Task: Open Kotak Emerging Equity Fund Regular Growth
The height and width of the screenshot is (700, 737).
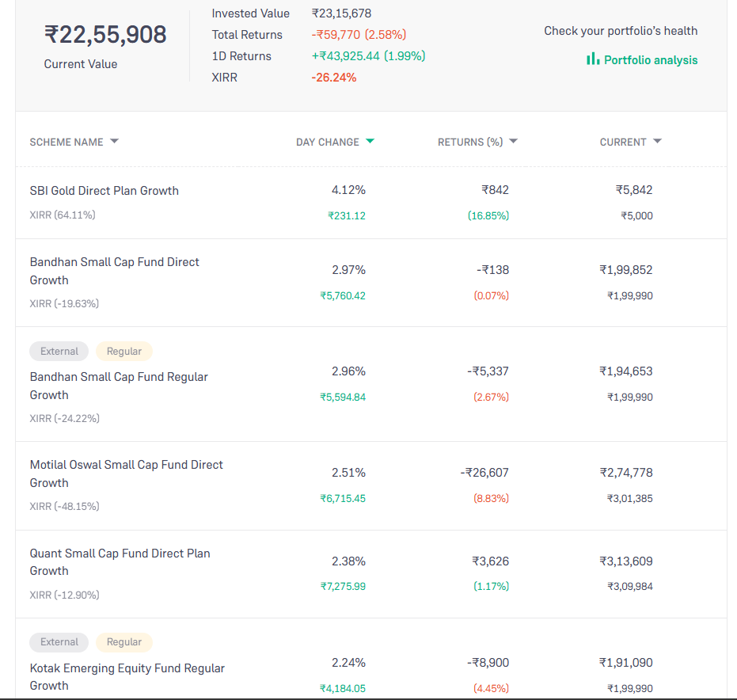Action: pyautogui.click(x=127, y=676)
